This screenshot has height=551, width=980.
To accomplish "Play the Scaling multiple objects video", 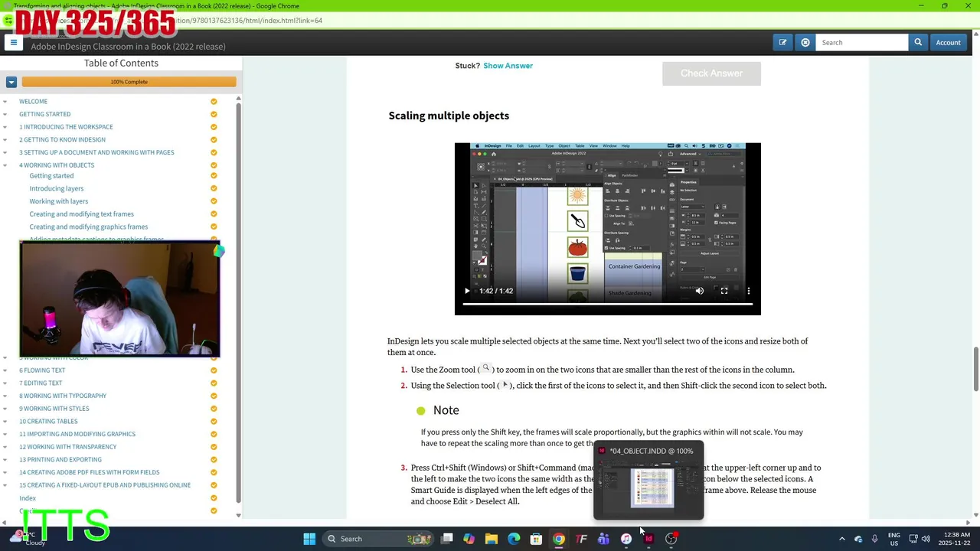I will [467, 291].
